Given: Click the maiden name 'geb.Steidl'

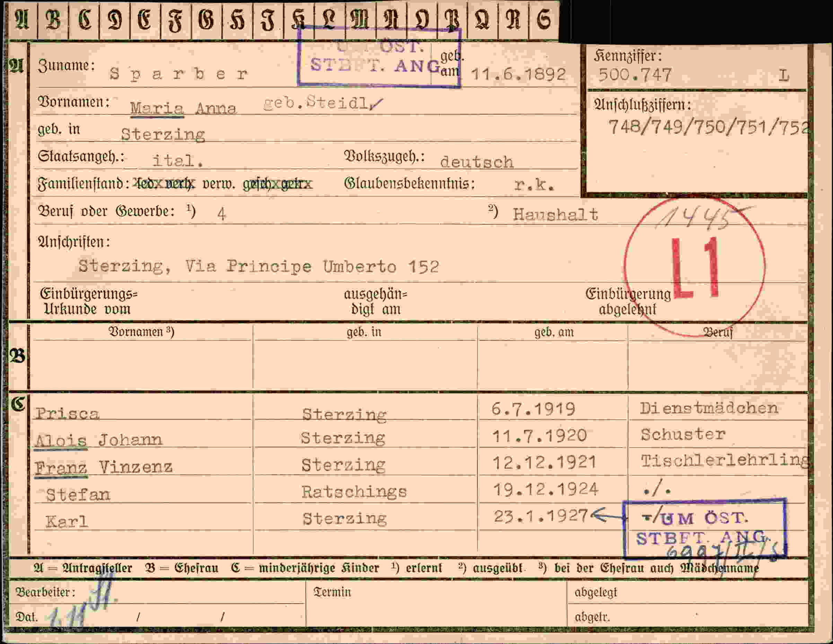Looking at the screenshot, I should pyautogui.click(x=317, y=103).
